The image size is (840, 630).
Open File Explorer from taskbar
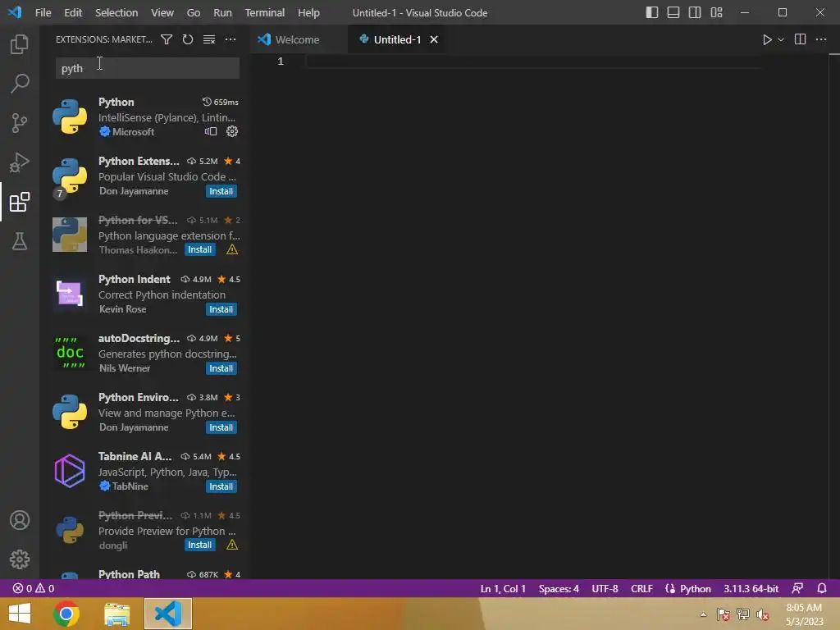click(x=116, y=614)
